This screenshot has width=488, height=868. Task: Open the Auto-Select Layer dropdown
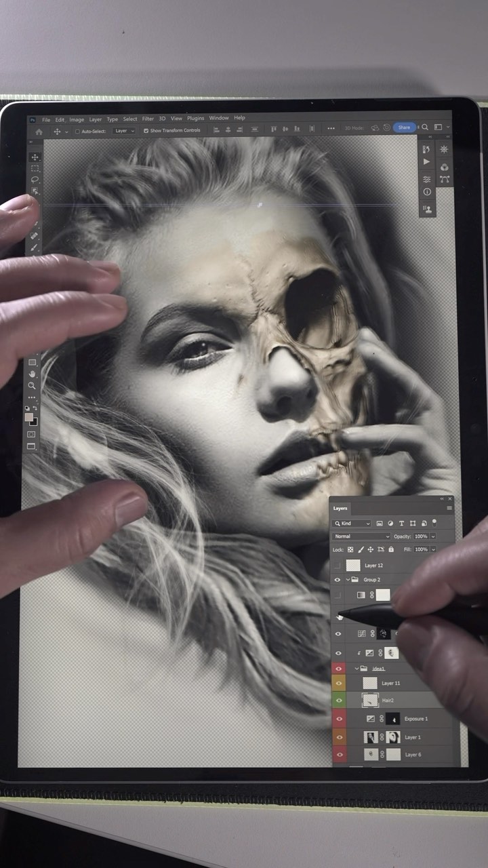(123, 131)
